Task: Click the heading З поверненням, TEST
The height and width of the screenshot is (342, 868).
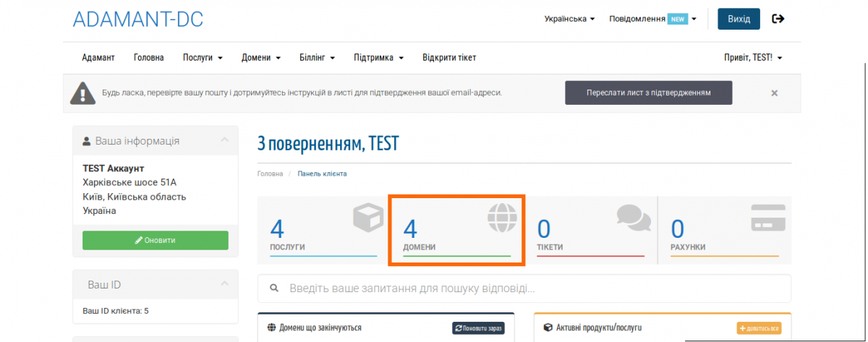Action: [328, 144]
